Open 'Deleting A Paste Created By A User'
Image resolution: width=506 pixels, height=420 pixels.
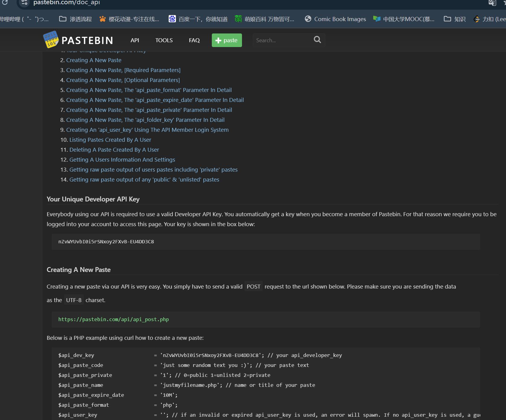point(114,150)
